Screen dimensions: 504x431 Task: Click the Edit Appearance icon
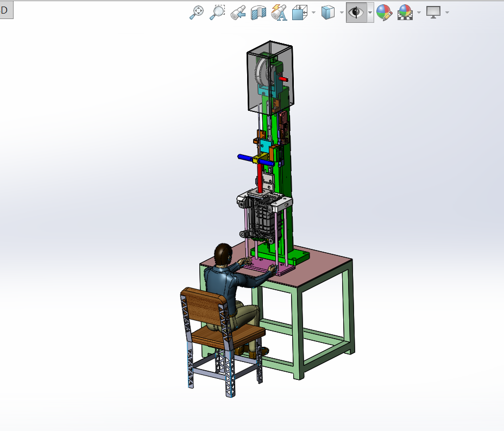[385, 13]
